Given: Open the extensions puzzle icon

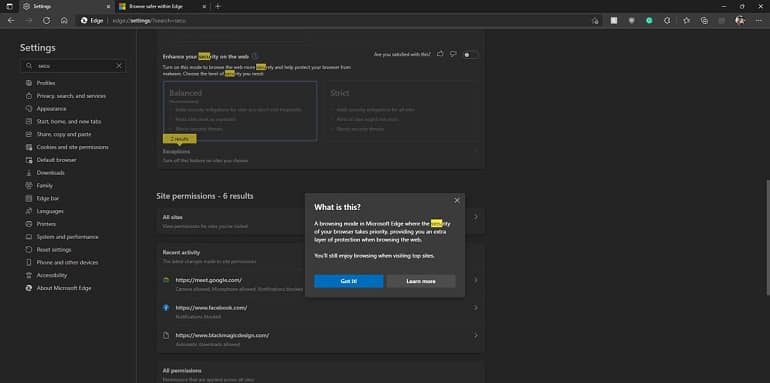Looking at the screenshot, I should [x=667, y=21].
